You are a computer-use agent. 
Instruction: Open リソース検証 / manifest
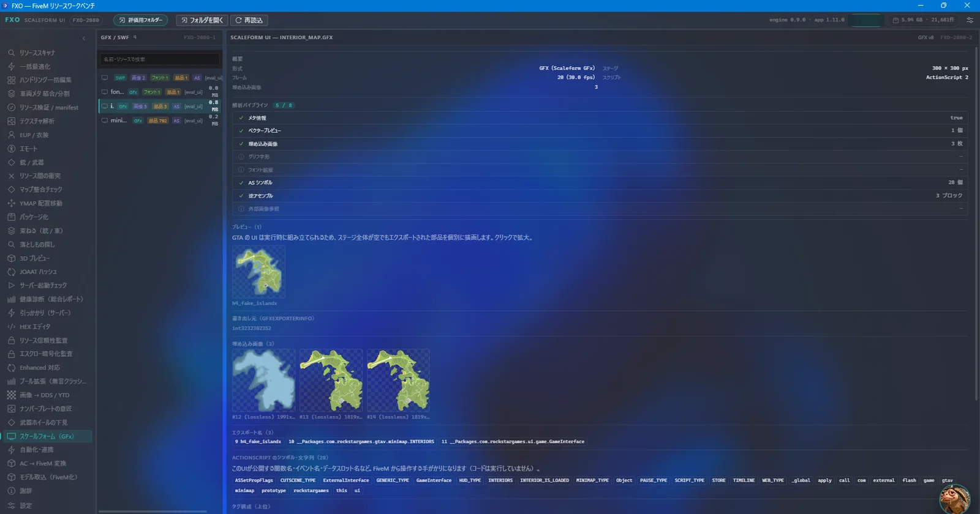click(x=48, y=108)
